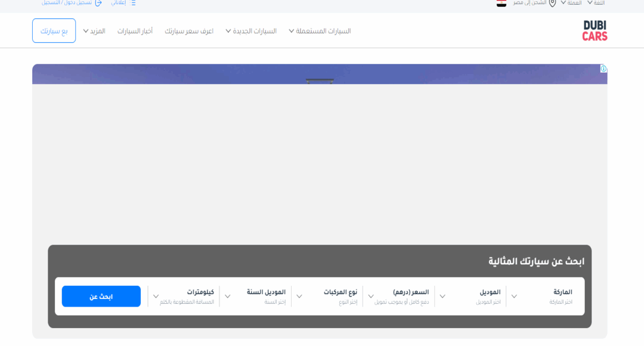Open the info icon on the banner corner
Screen dimensions: 644x346
tap(604, 69)
